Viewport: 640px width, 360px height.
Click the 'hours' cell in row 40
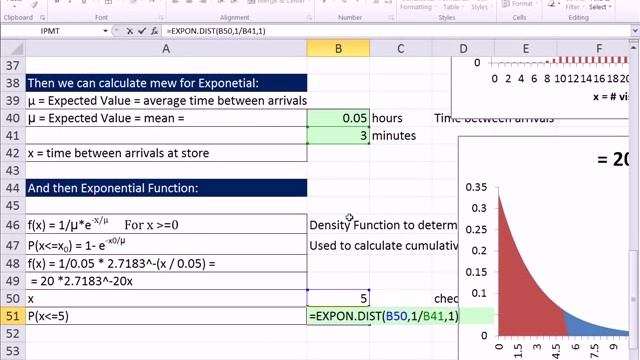[401, 118]
